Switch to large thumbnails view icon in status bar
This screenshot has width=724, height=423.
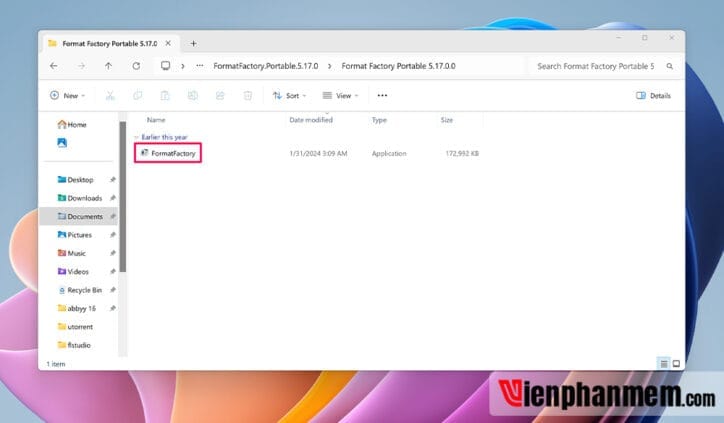click(x=676, y=363)
